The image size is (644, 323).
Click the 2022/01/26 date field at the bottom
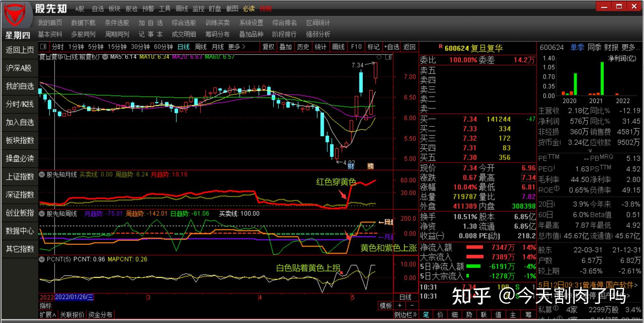pyautogui.click(x=73, y=297)
